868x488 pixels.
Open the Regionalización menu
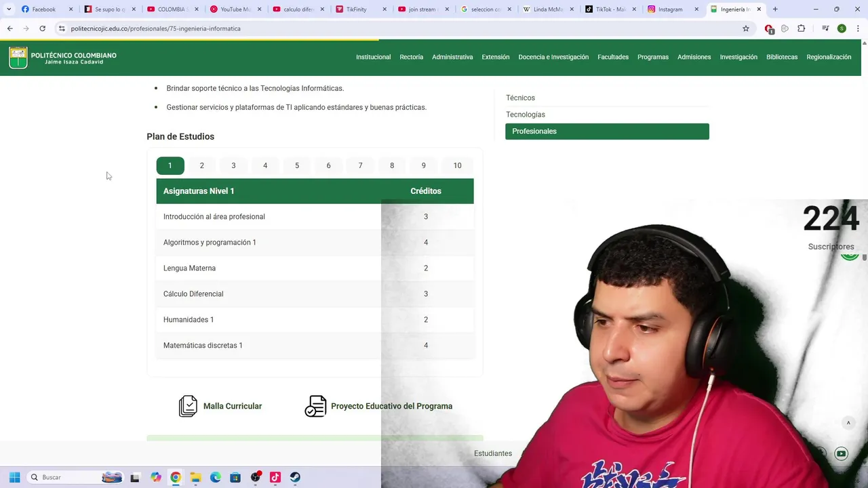(829, 57)
